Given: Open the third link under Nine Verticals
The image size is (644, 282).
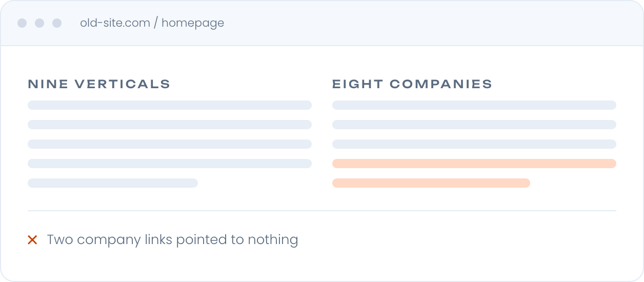Looking at the screenshot, I should click(x=170, y=144).
